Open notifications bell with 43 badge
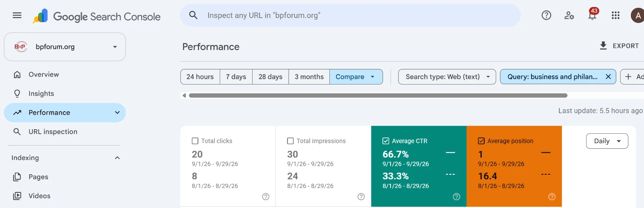Screen dimensions: 644x208 592,15
